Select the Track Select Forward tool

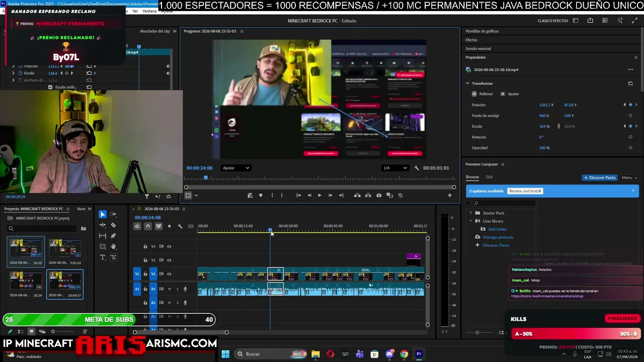tap(113, 214)
